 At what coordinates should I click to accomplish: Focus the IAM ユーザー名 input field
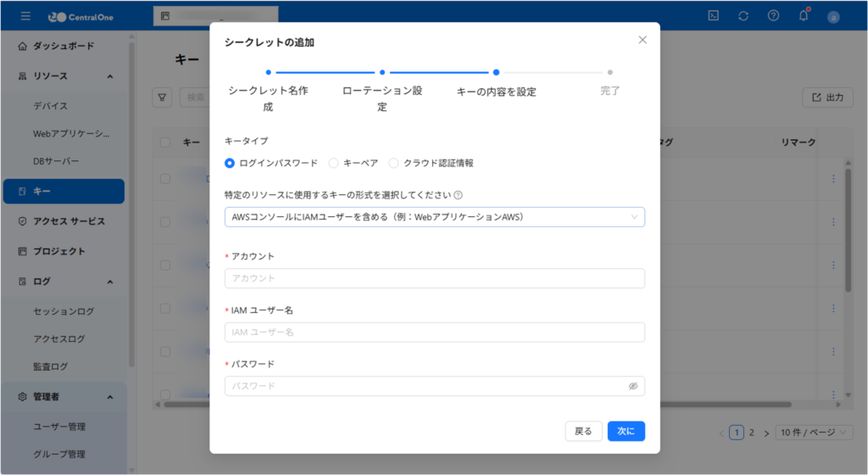434,332
